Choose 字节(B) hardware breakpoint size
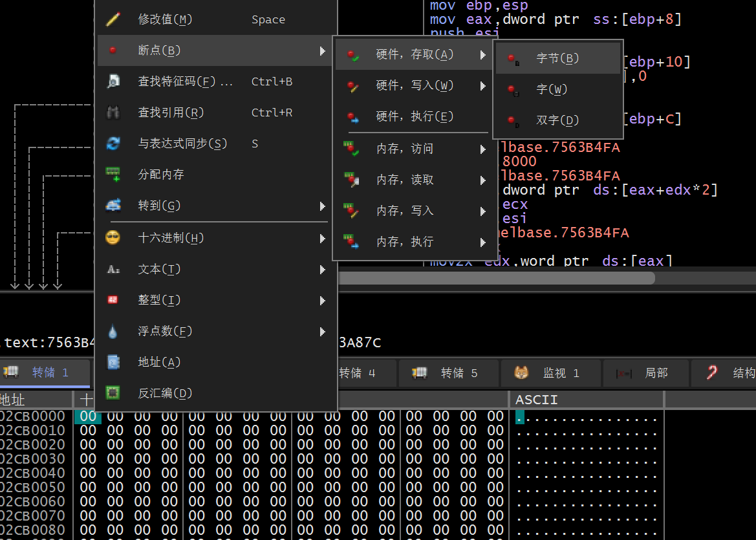 (x=558, y=58)
